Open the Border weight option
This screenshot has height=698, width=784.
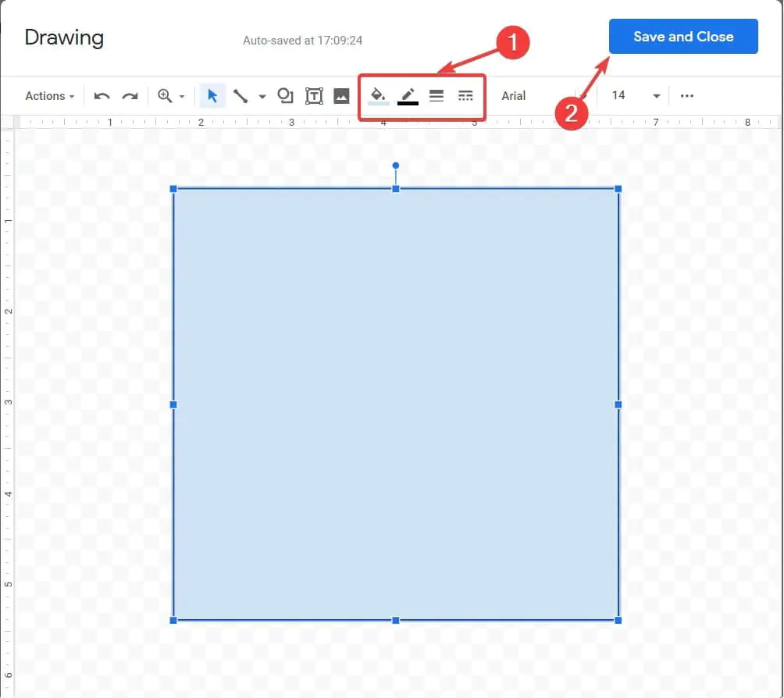pyautogui.click(x=437, y=95)
